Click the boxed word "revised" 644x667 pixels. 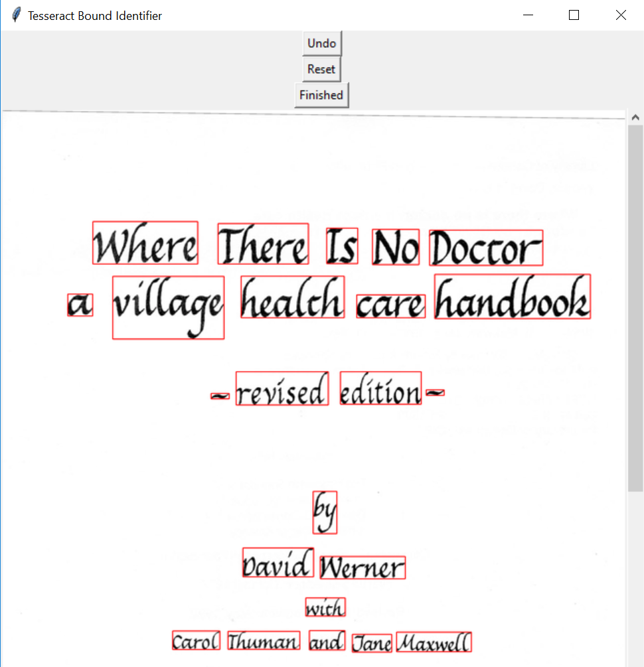pos(282,388)
